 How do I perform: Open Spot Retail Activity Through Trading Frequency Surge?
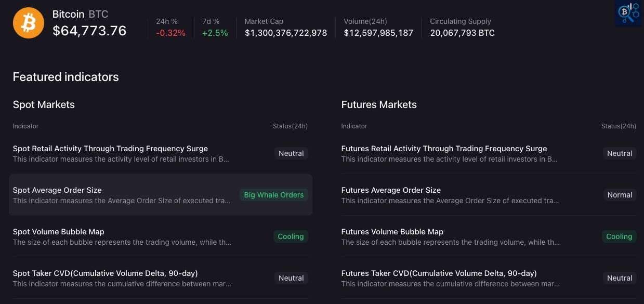[x=110, y=149]
